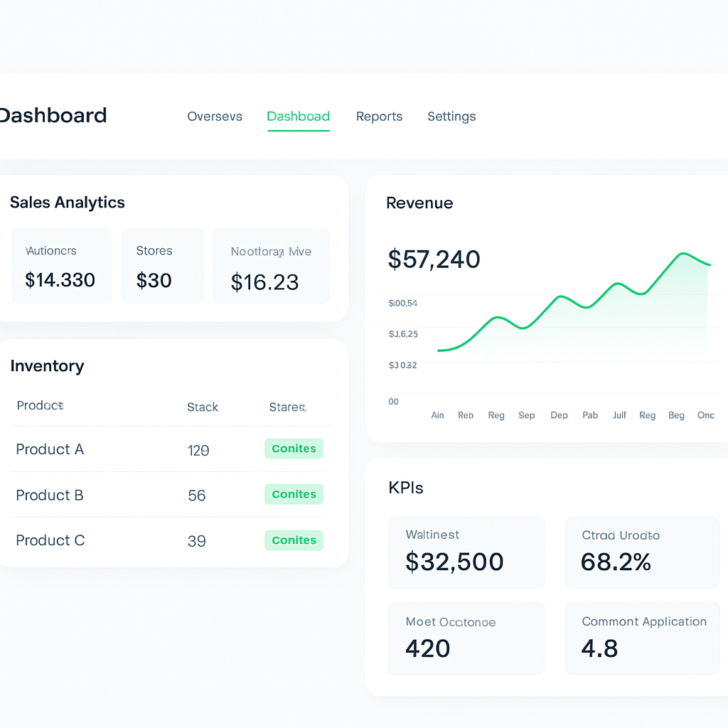Click the $00,54 axis label

pyautogui.click(x=402, y=303)
